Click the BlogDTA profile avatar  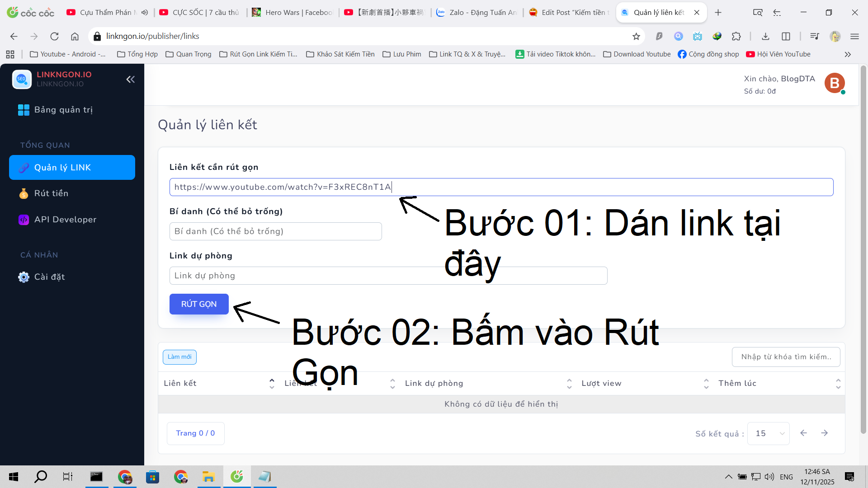(x=834, y=83)
